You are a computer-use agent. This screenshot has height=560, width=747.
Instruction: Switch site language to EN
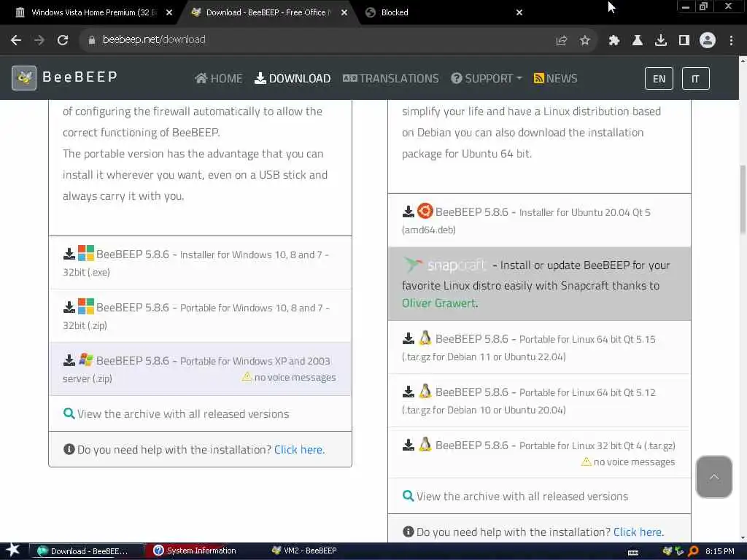point(659,79)
